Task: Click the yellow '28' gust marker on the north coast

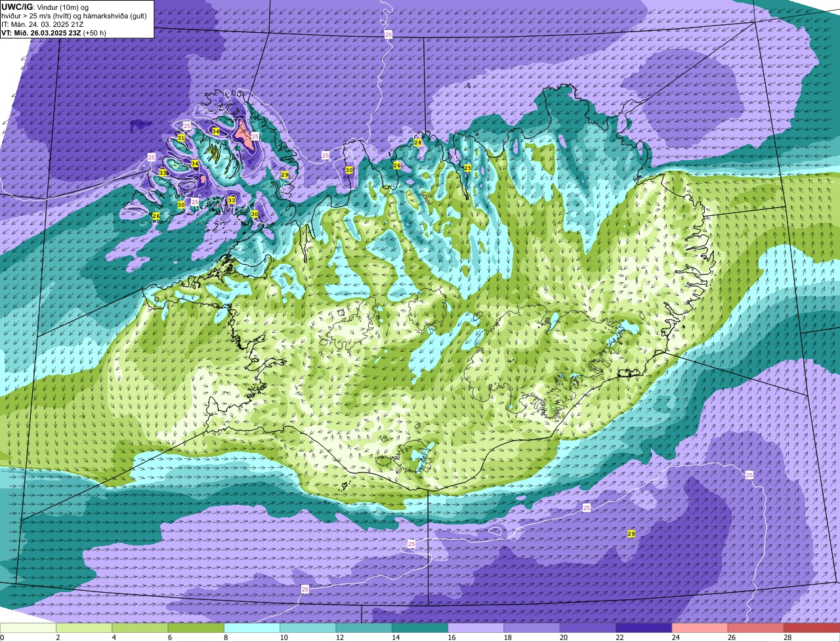Action: coord(418,142)
